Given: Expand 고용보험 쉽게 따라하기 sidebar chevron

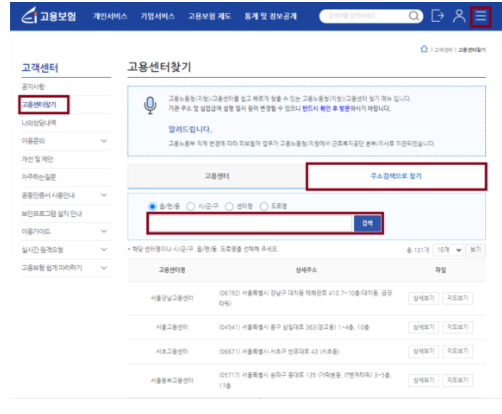Looking at the screenshot, I should pyautogui.click(x=104, y=268).
